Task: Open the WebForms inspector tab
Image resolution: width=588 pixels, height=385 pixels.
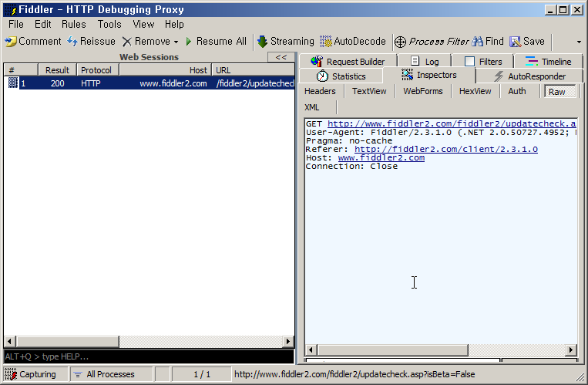Action: point(422,91)
